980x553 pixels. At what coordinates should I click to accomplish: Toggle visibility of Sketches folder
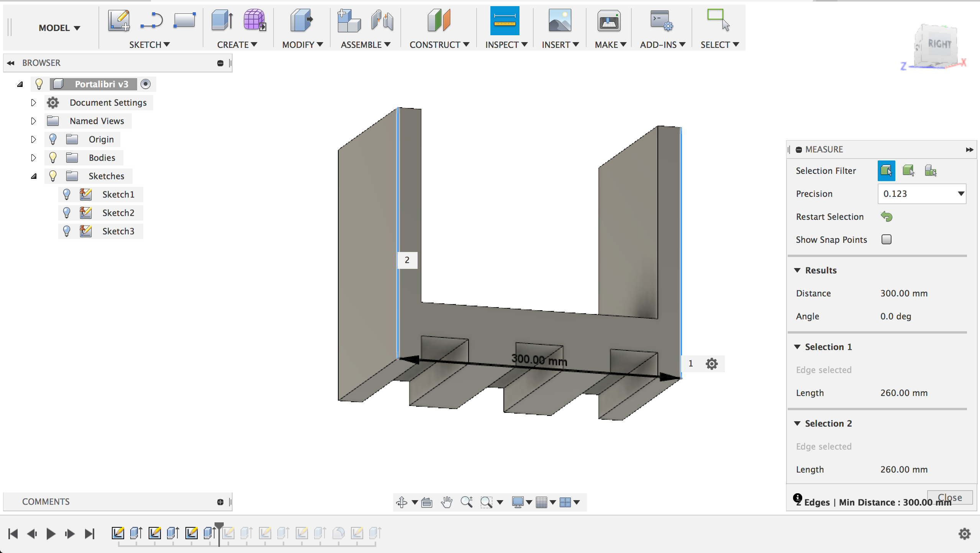point(52,175)
